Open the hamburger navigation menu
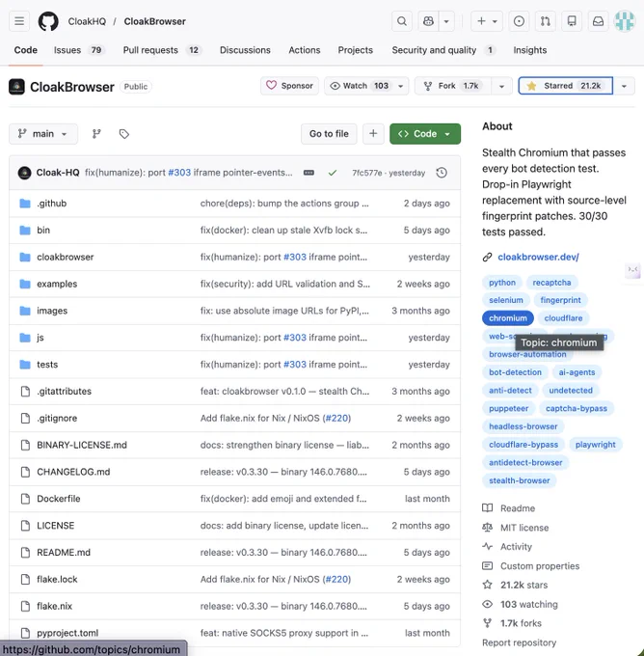 pyautogui.click(x=19, y=21)
